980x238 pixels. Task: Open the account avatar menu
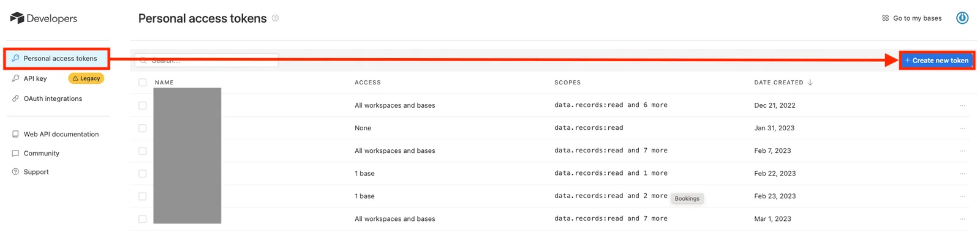click(962, 18)
